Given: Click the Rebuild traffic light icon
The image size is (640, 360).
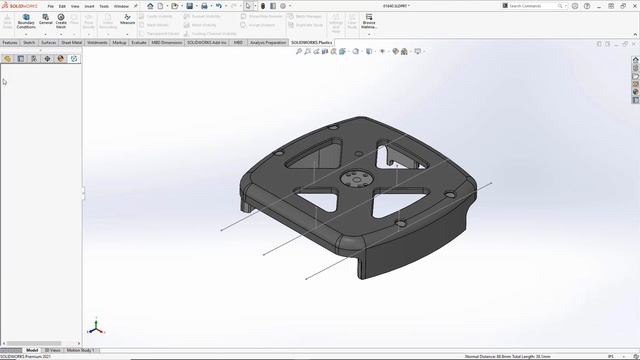Looking at the screenshot, I should (263, 6).
